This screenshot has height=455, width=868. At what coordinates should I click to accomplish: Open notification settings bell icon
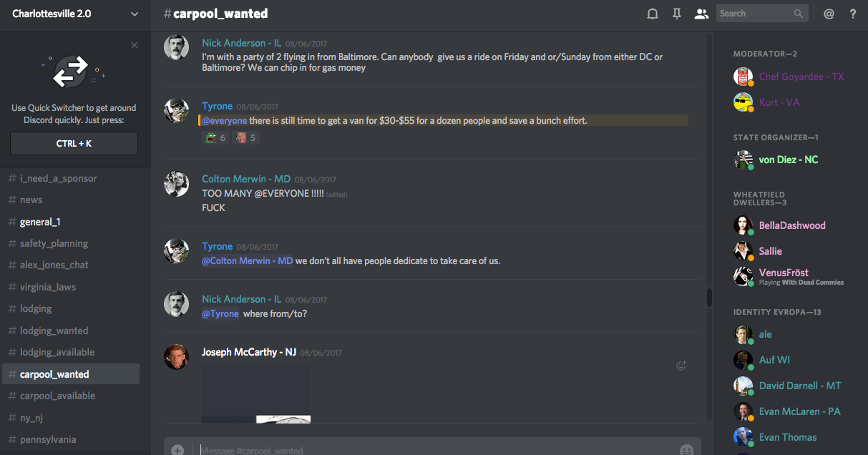pos(653,14)
